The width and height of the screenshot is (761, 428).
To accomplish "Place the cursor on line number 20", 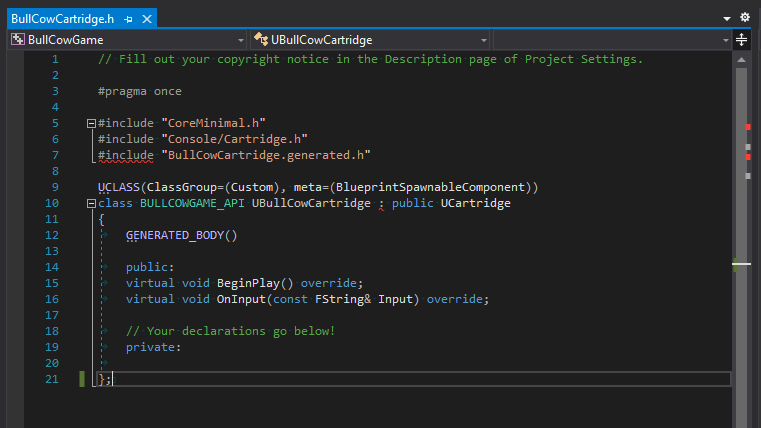I will (x=52, y=363).
